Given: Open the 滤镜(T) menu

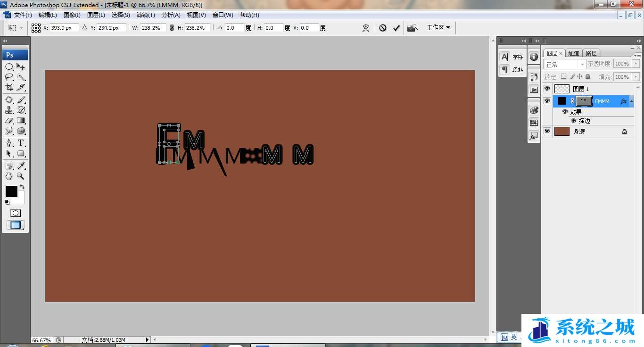Looking at the screenshot, I should point(145,15).
